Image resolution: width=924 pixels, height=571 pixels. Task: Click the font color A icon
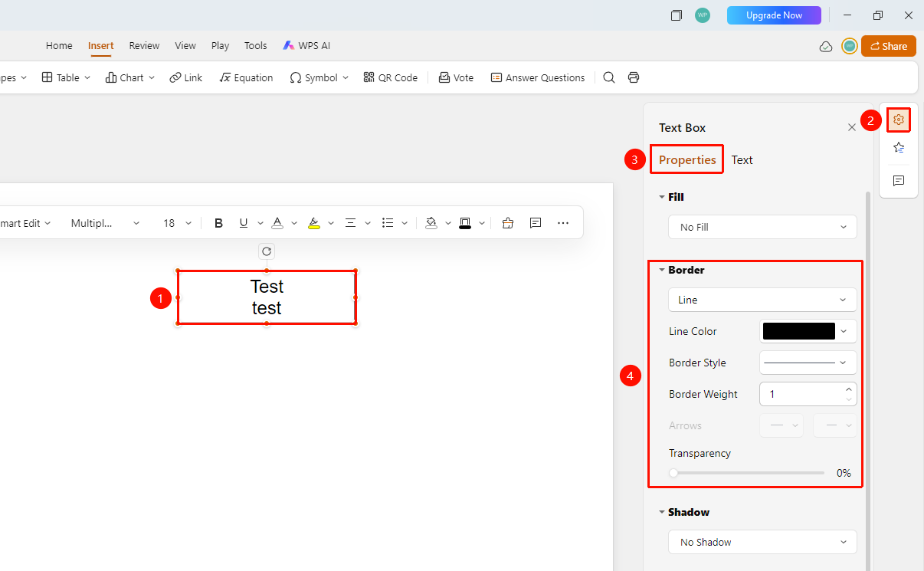(277, 223)
